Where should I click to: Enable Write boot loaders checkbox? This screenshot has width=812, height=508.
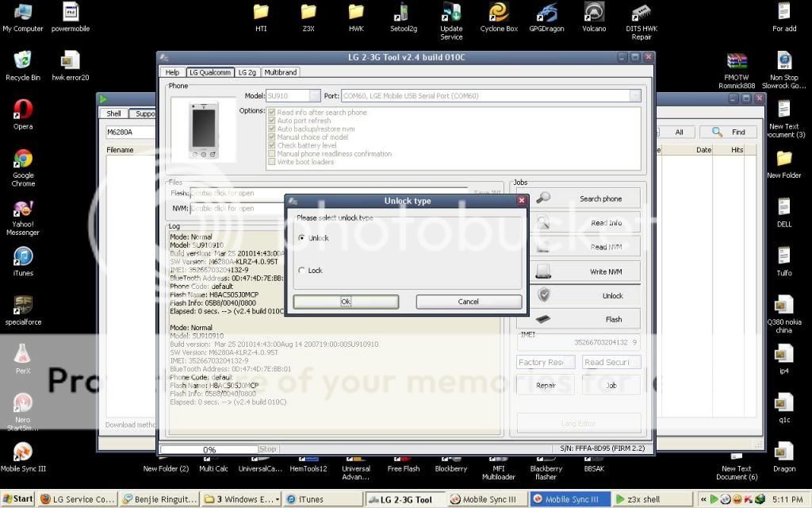[272, 162]
